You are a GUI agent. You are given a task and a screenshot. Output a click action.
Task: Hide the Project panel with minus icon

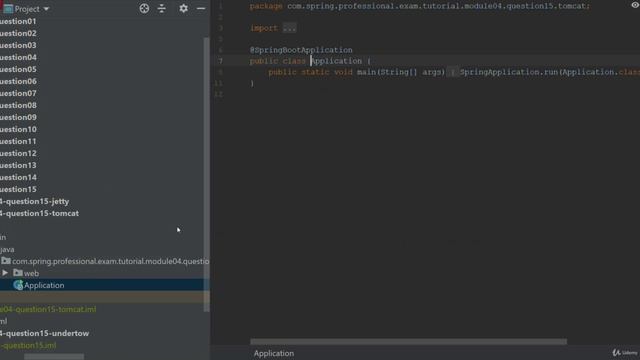(201, 9)
